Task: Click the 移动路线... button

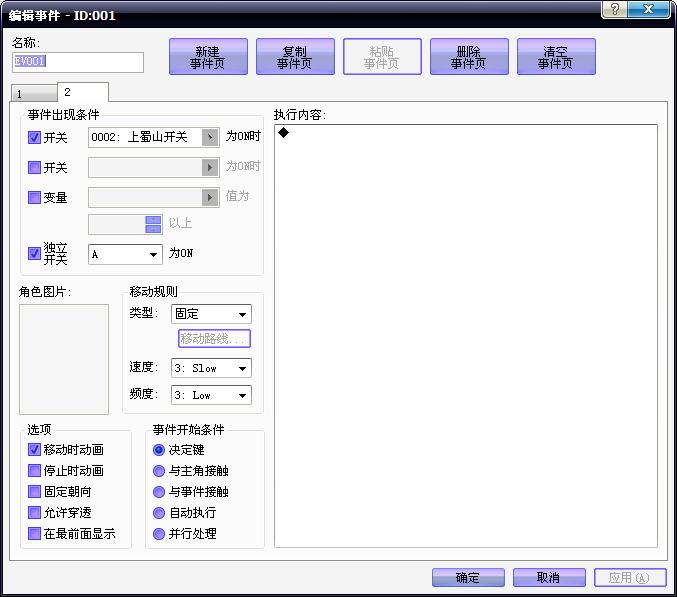Action: [214, 339]
